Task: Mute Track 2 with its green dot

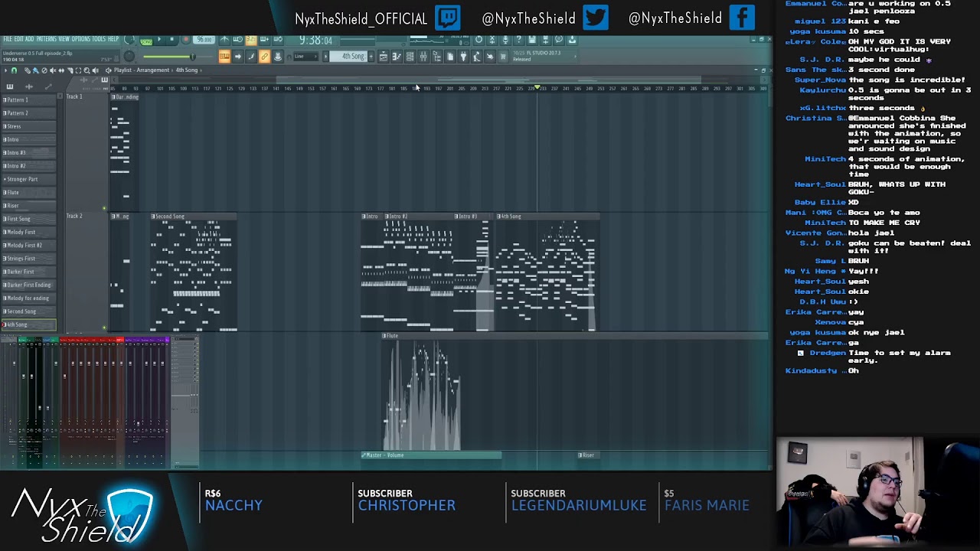Action: (x=104, y=328)
